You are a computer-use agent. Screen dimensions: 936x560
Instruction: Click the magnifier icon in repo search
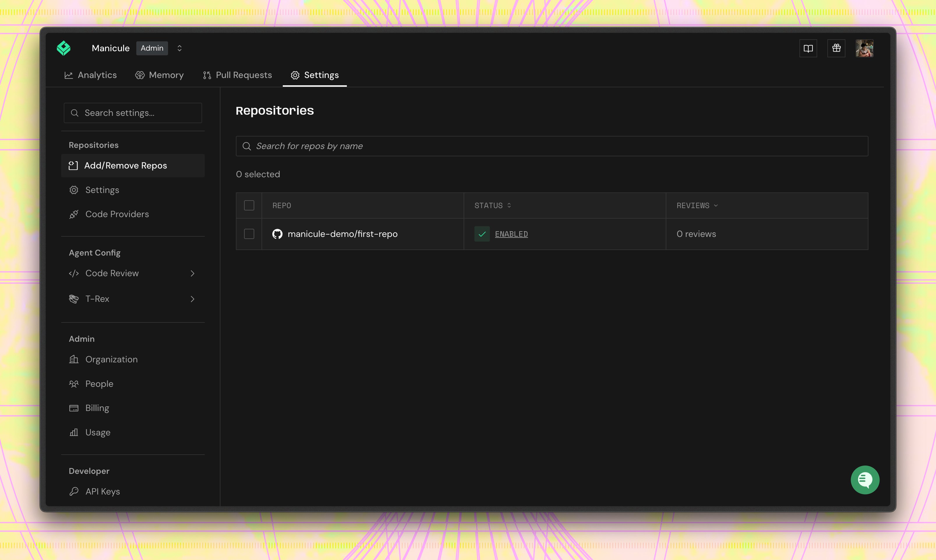[247, 146]
